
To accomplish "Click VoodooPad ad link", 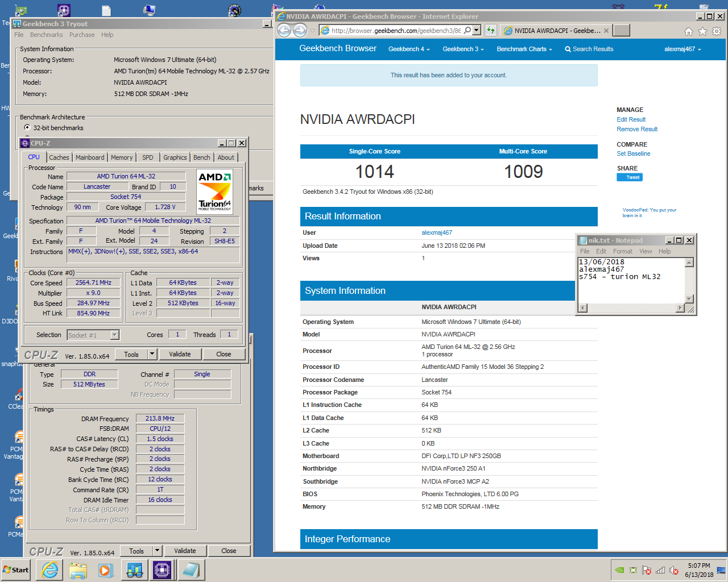I will [649, 213].
